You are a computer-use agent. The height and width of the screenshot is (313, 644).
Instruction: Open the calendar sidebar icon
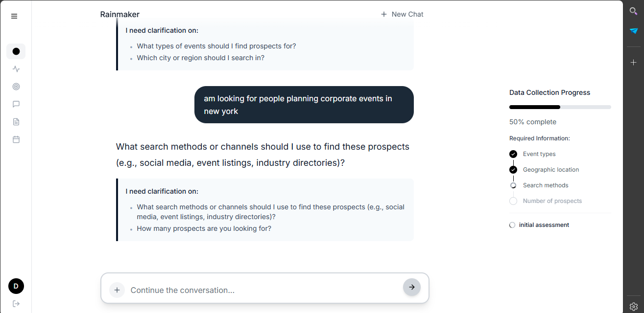(16, 139)
